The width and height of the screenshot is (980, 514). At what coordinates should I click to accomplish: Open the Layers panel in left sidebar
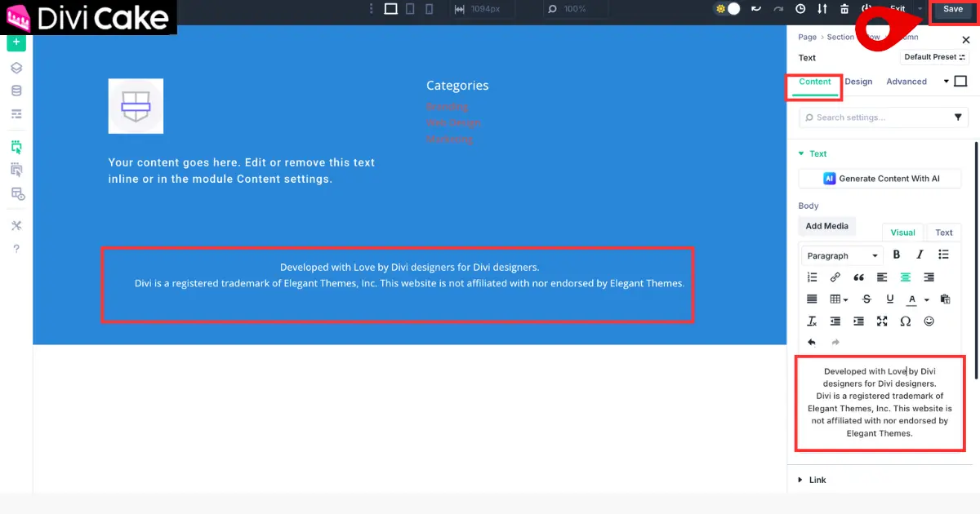16,69
